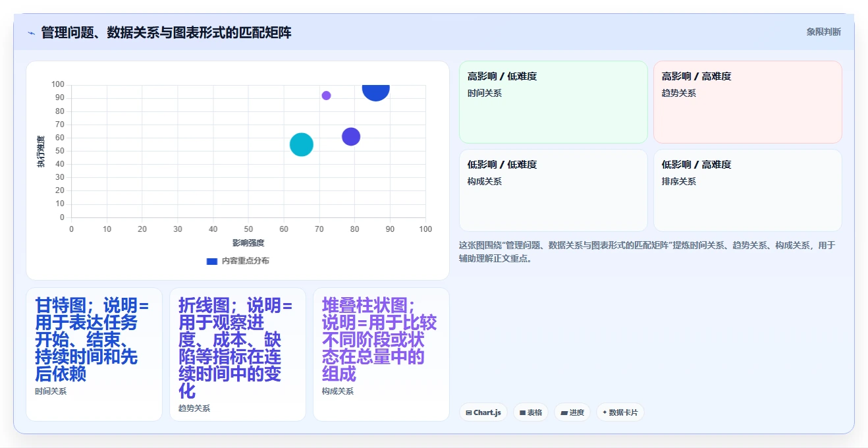Open the 低影响 / 低难度 quadrant card
This screenshot has width=868, height=448.
point(553,190)
